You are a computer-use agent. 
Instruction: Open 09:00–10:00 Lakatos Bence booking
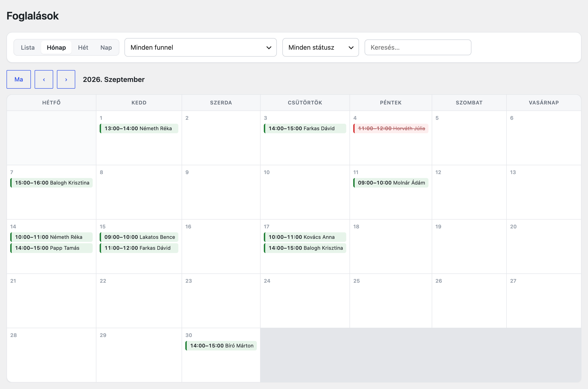click(139, 237)
